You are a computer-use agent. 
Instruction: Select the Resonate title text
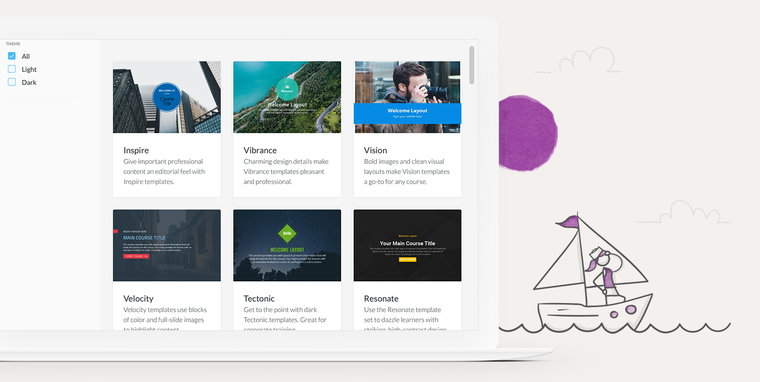(x=381, y=299)
